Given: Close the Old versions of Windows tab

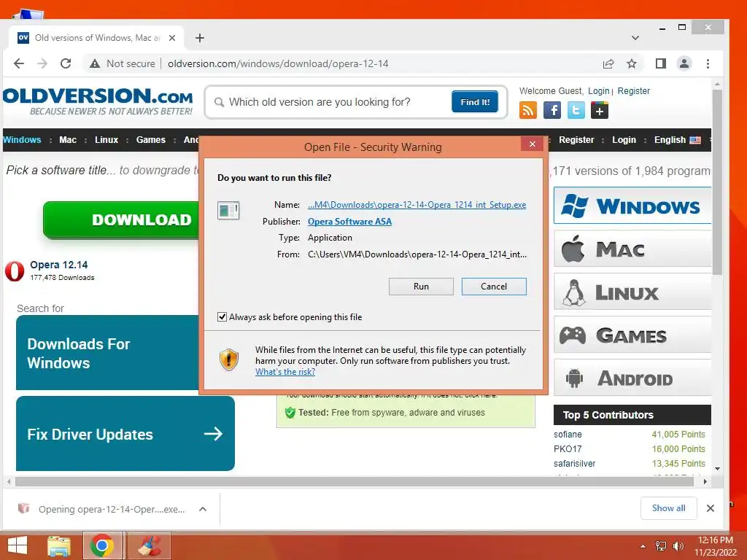Looking at the screenshot, I should coord(172,38).
